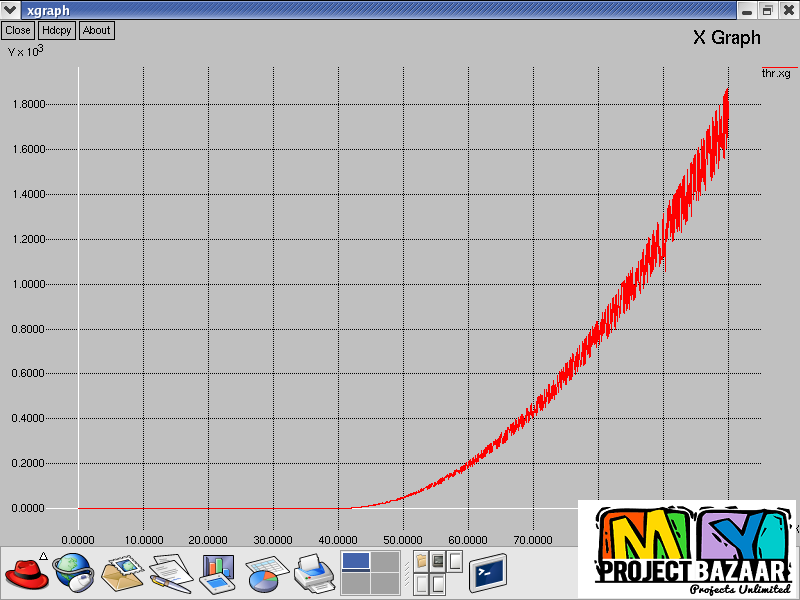
Task: Minimize the xgraph window
Action: click(x=746, y=10)
